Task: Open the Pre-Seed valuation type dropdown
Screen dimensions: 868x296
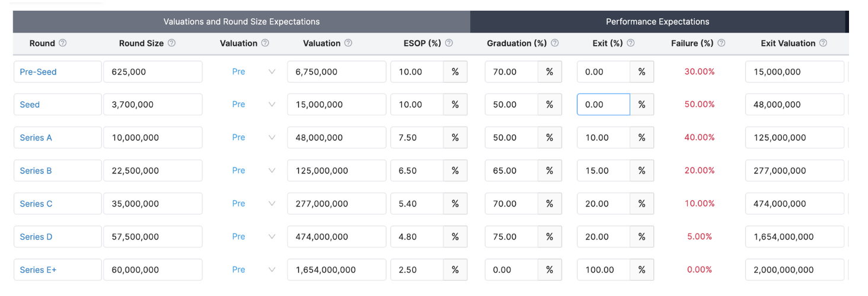Action: tap(254, 72)
